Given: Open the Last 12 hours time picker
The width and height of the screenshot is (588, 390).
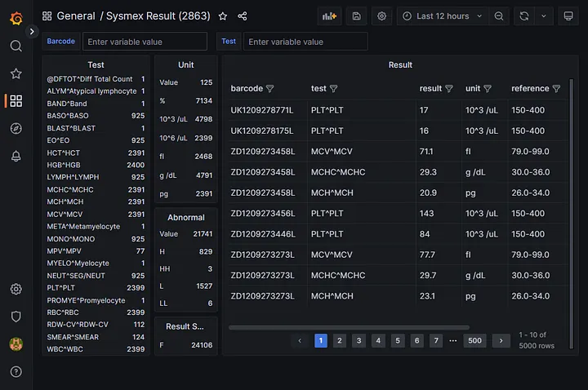Looking at the screenshot, I should point(442,16).
